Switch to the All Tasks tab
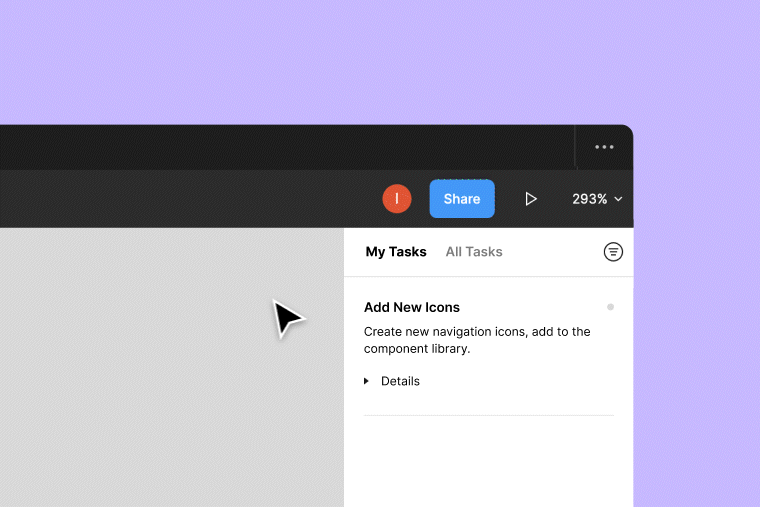760x507 pixels. [x=474, y=252]
